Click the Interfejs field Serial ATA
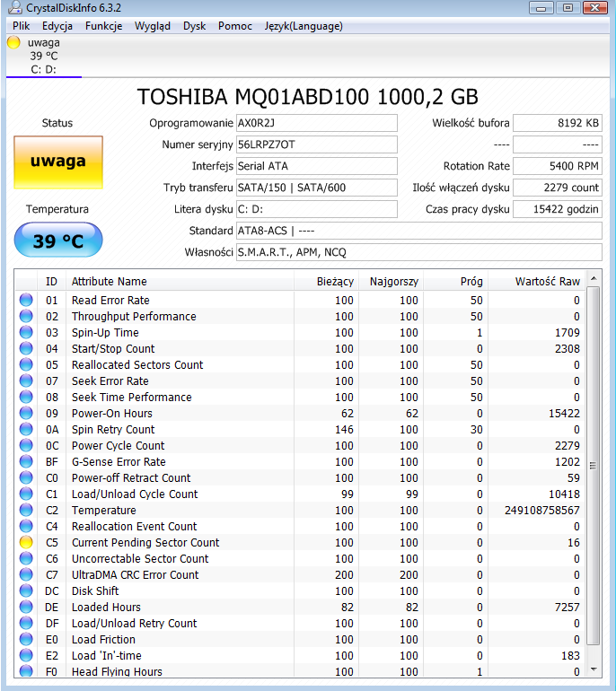 (x=317, y=166)
